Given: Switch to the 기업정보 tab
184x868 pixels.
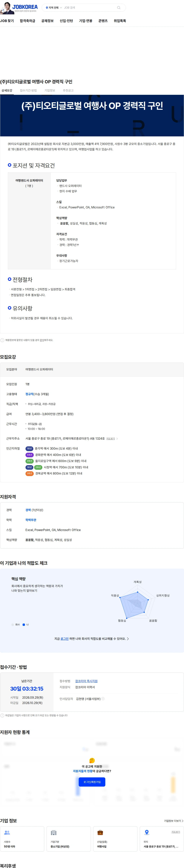Looking at the screenshot, I should [50, 90].
